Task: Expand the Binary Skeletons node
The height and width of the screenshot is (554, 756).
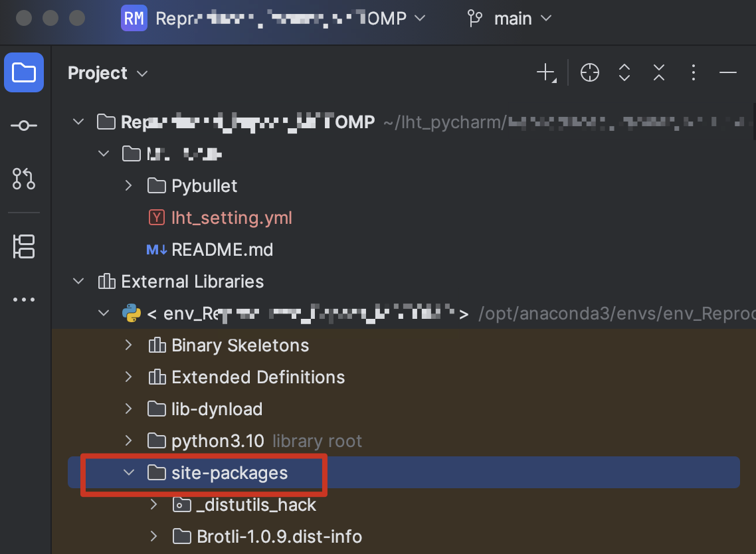Action: (x=129, y=345)
